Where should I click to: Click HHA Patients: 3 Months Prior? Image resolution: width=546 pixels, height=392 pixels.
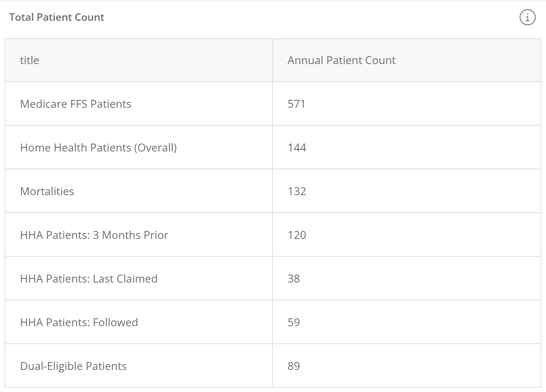pos(94,235)
